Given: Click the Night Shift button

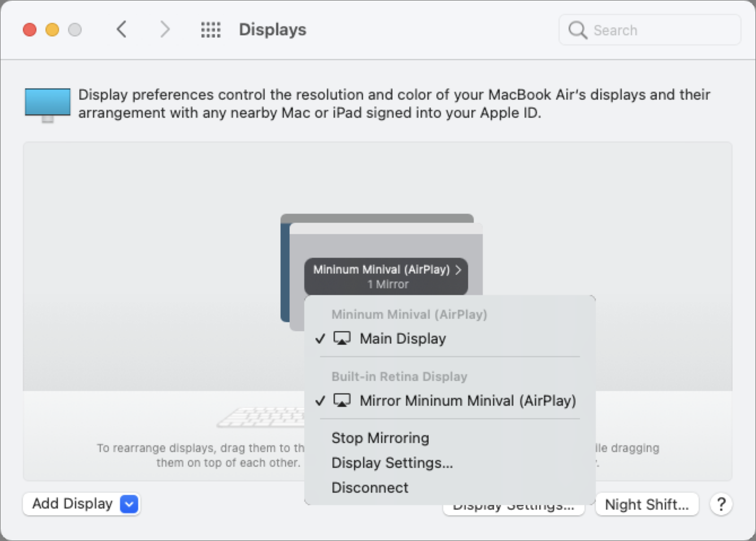Looking at the screenshot, I should 646,504.
